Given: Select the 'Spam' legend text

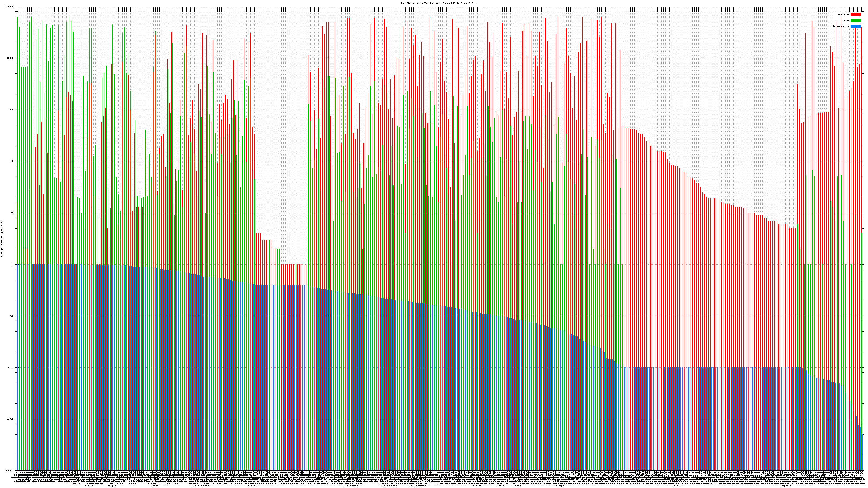Looking at the screenshot, I should pyautogui.click(x=846, y=21).
